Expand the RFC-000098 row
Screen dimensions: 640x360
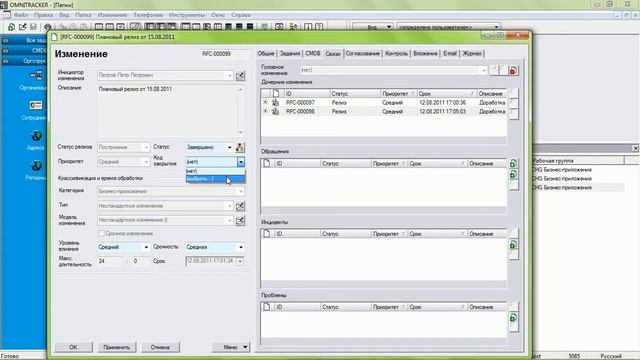[x=266, y=111]
